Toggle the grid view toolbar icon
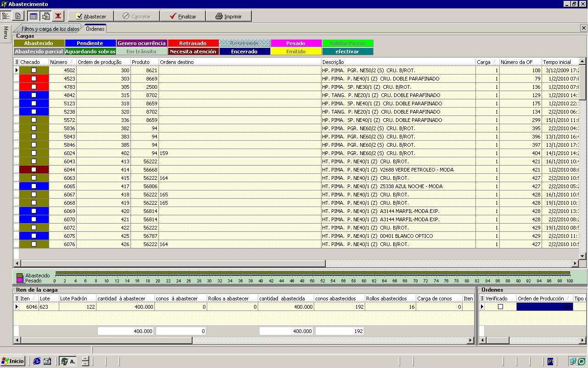588x368 pixels. coord(34,16)
